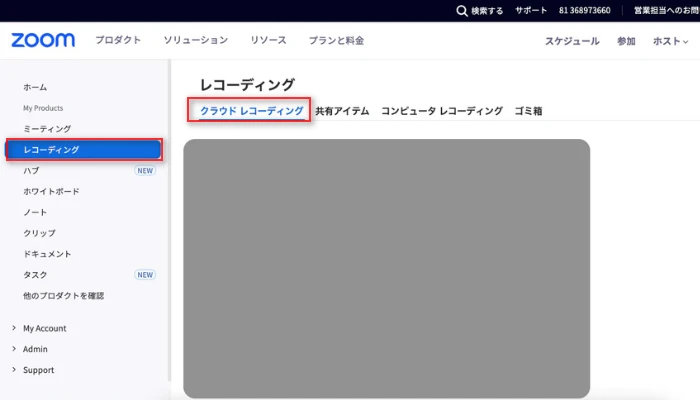Click 参加 link
The height and width of the screenshot is (400, 700).
tap(626, 41)
